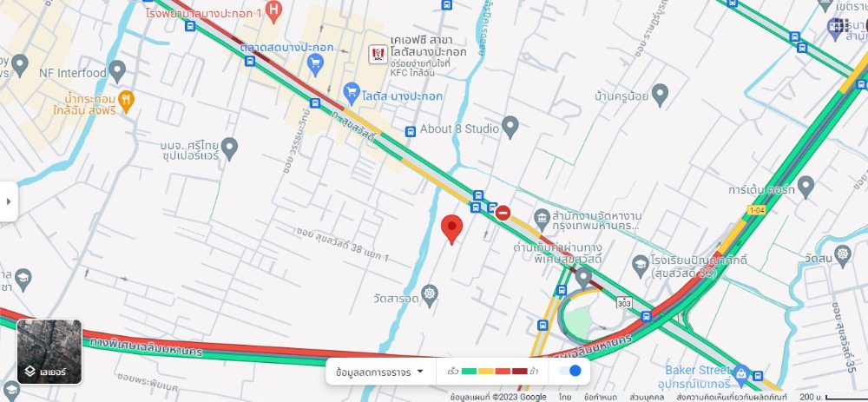Open the เลเยอร์ satellite layers thumbnail
Viewport: 868px width, 402px height.
click(49, 352)
